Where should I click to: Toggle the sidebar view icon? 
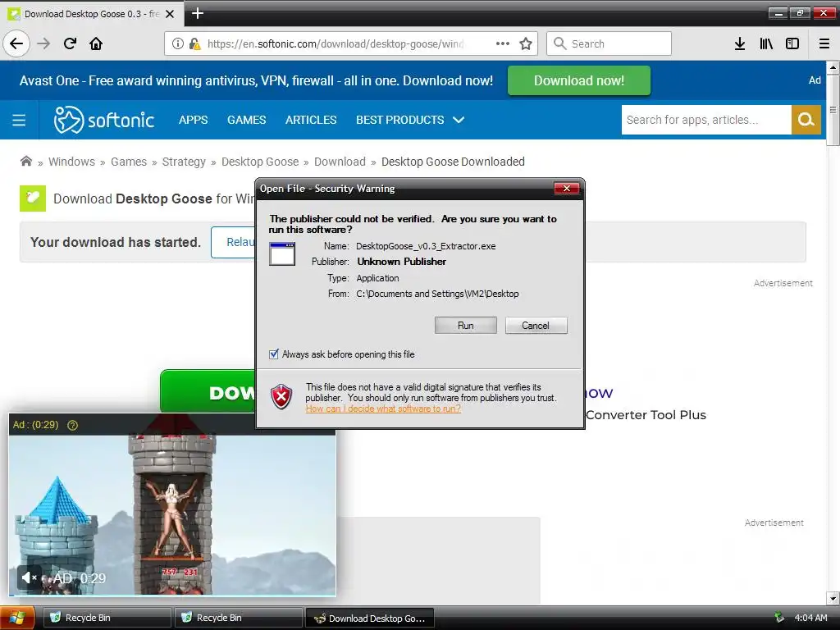tap(792, 43)
